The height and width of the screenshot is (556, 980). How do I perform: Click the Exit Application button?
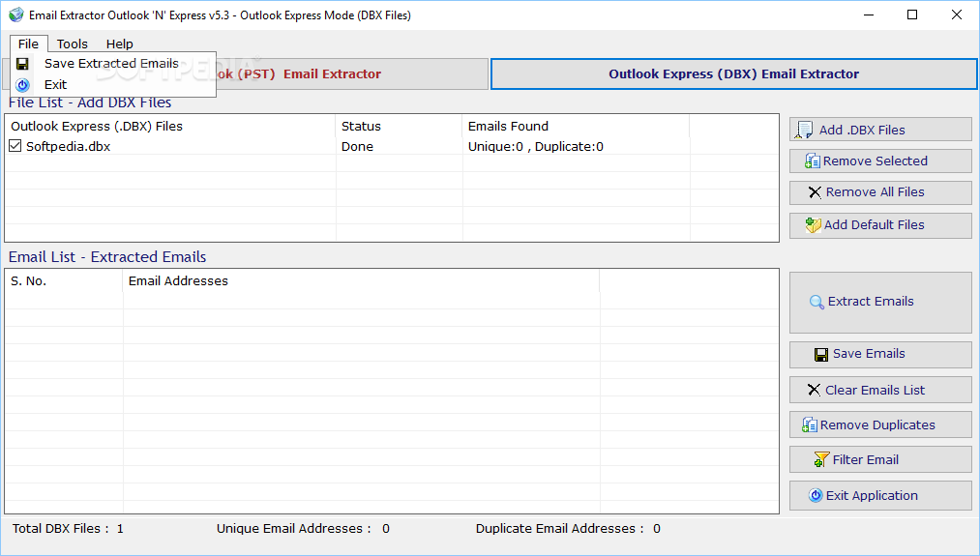tap(880, 495)
